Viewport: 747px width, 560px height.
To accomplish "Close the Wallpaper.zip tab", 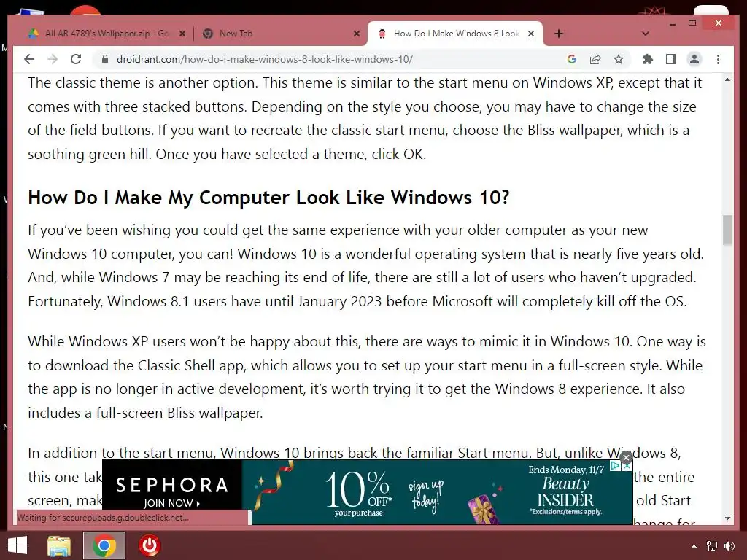I will 182,34.
